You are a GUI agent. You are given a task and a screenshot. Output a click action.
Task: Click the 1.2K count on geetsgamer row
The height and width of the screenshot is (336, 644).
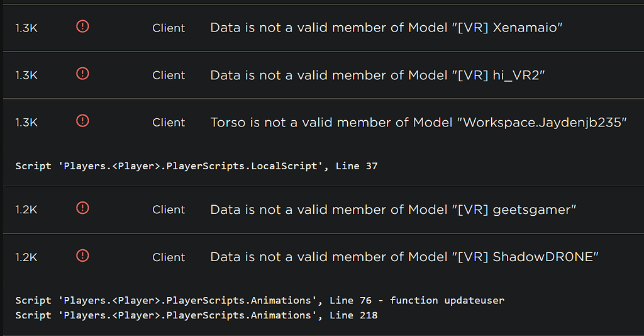pos(26,210)
